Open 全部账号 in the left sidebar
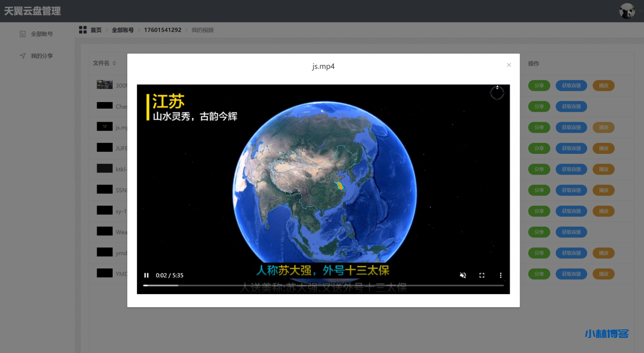This screenshot has width=644, height=353. (41, 34)
